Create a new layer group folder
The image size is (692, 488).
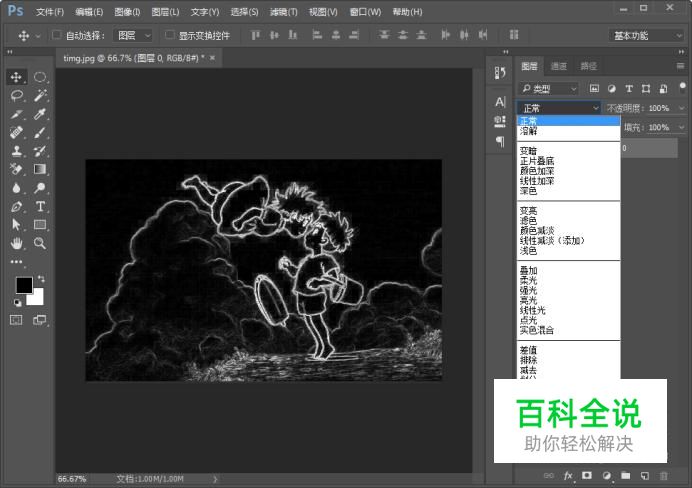(x=625, y=476)
